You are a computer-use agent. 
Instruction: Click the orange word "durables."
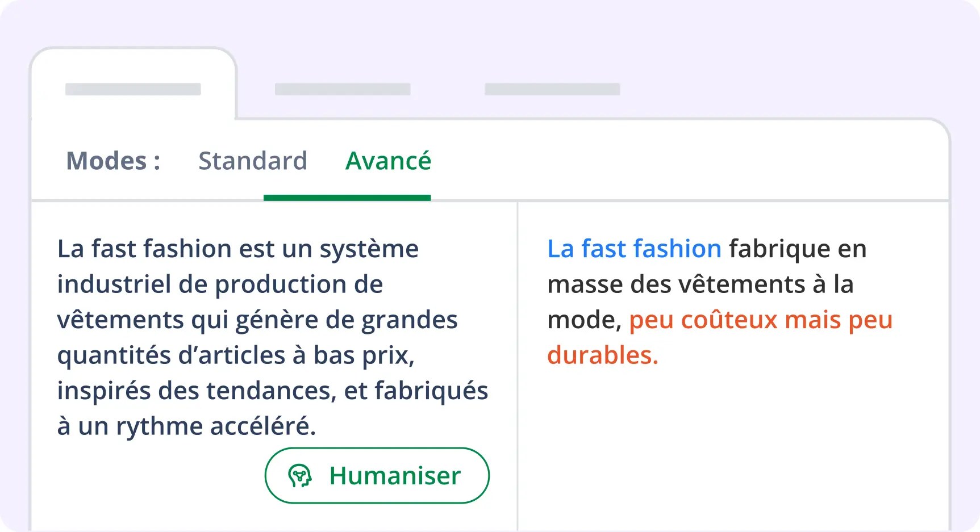[602, 355]
